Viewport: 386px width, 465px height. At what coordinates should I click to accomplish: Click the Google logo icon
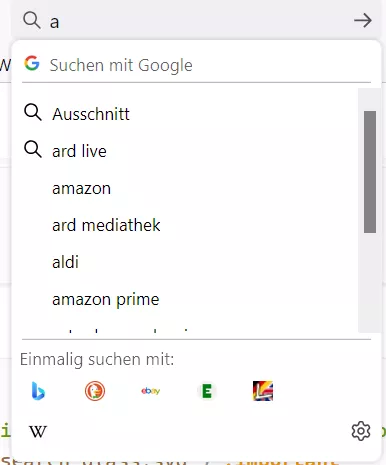click(x=32, y=63)
